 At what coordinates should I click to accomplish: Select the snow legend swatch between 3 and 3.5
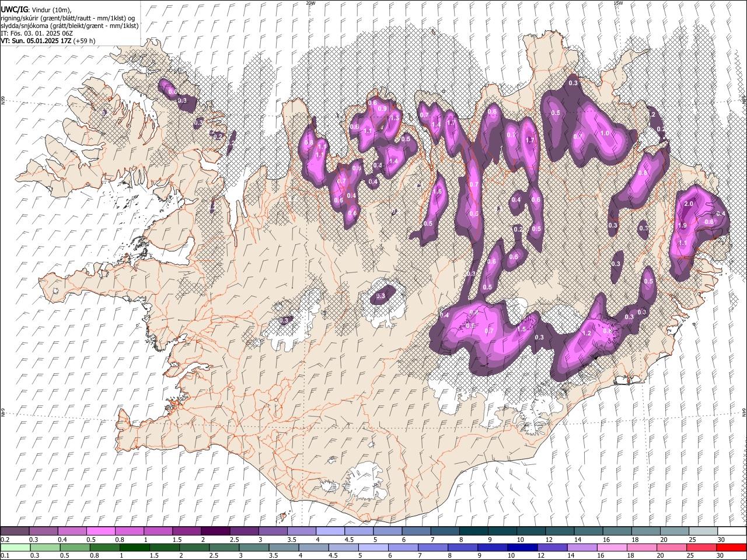click(x=273, y=531)
